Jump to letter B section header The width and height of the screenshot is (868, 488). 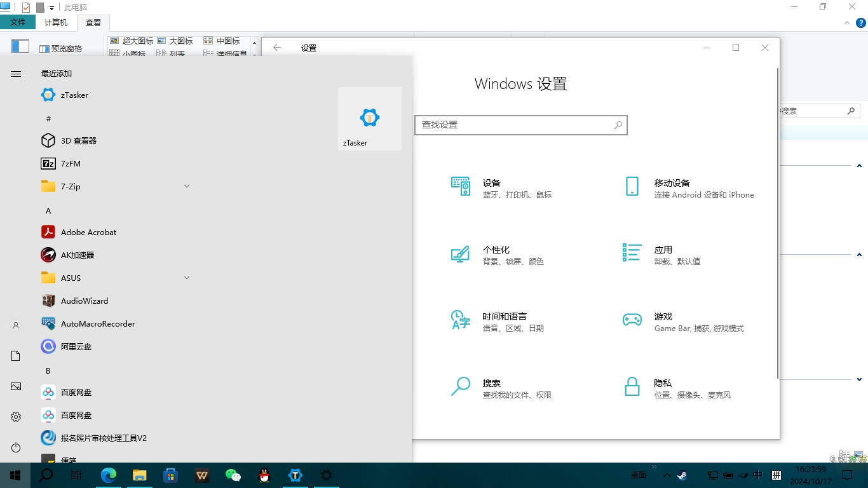coord(48,370)
